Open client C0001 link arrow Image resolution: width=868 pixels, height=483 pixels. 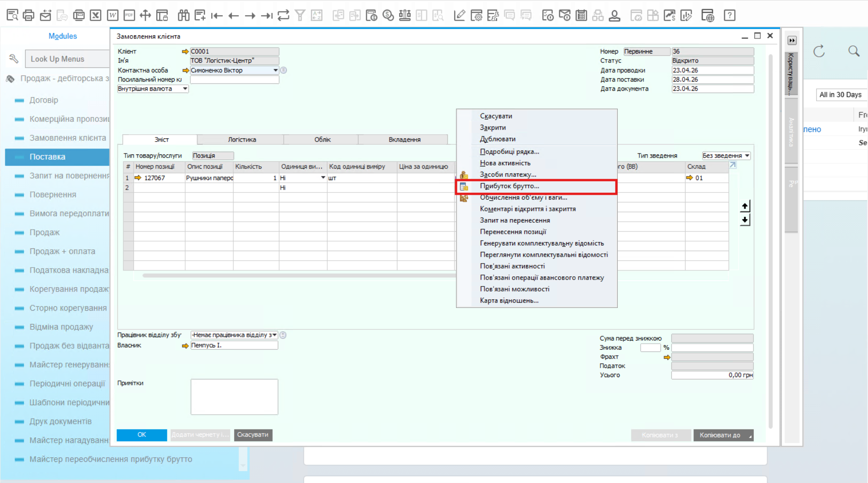(x=185, y=51)
